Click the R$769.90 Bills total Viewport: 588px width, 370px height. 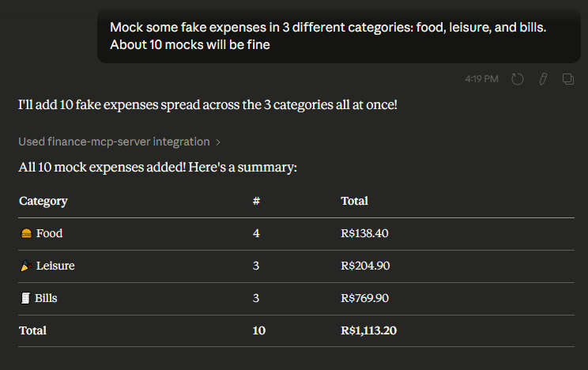click(x=365, y=298)
